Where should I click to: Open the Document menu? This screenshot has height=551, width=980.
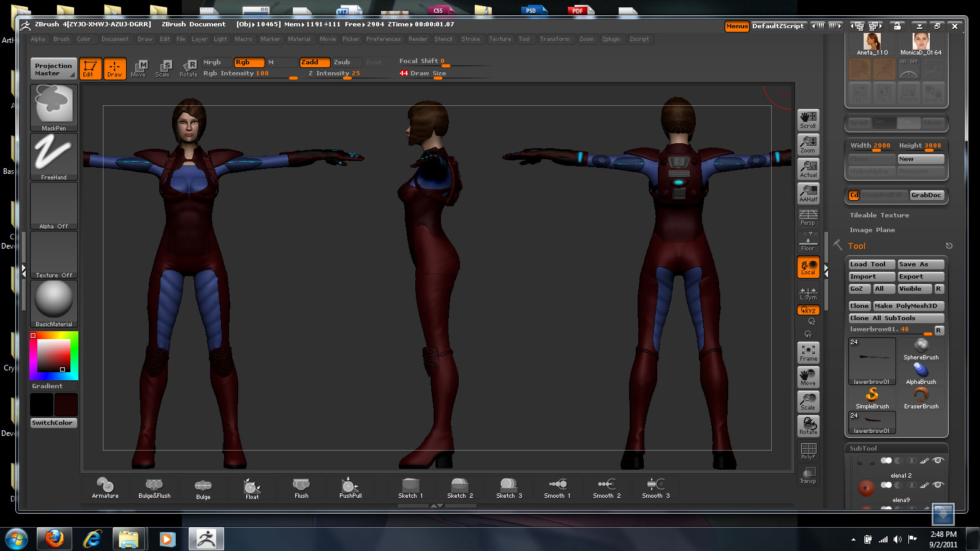[115, 39]
